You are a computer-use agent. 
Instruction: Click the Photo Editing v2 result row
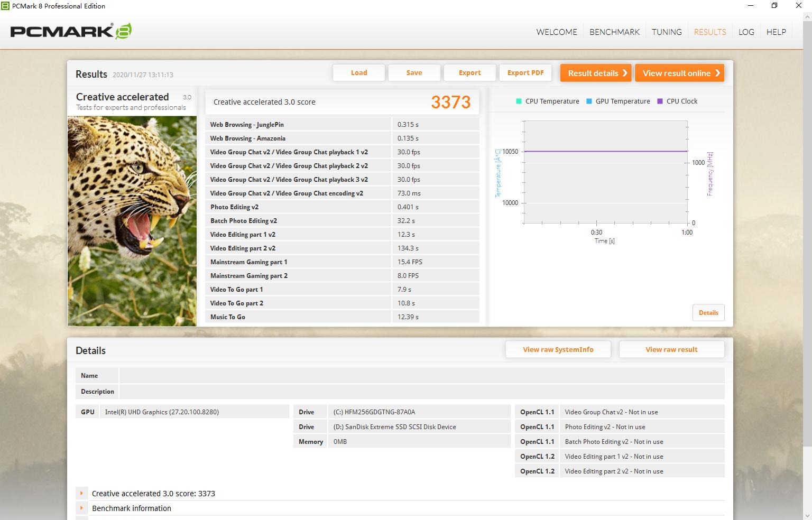tap(342, 207)
